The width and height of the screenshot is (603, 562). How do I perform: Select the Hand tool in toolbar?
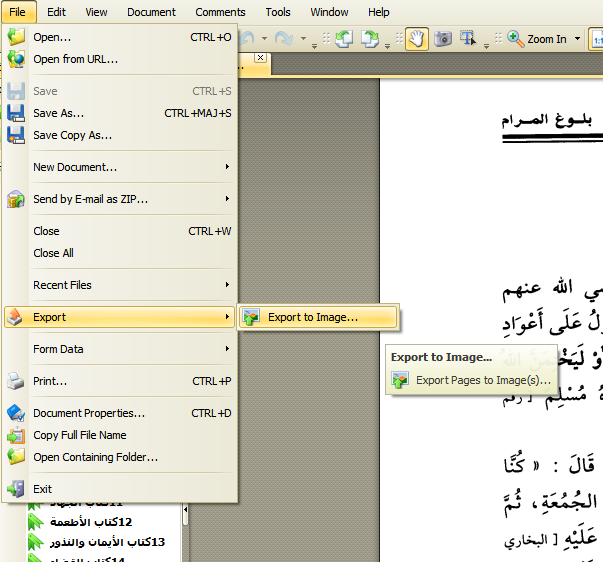[417, 39]
